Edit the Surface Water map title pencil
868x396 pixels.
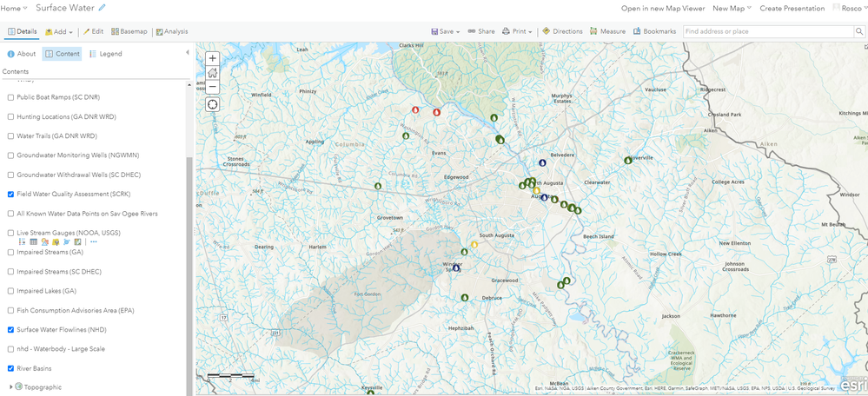coord(102,8)
